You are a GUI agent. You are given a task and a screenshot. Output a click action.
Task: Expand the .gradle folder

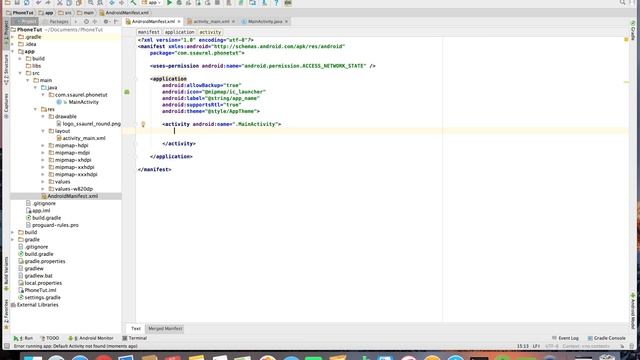click(x=13, y=37)
